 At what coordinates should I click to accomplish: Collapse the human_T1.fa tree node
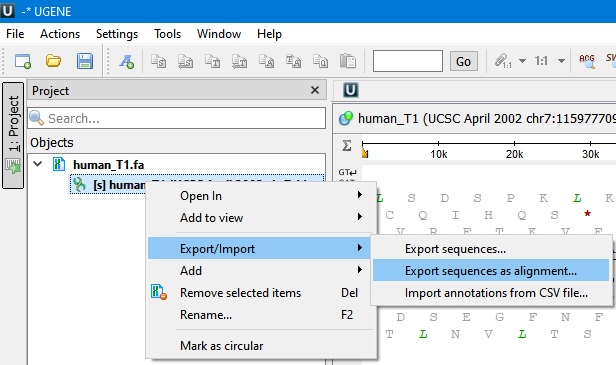point(38,164)
